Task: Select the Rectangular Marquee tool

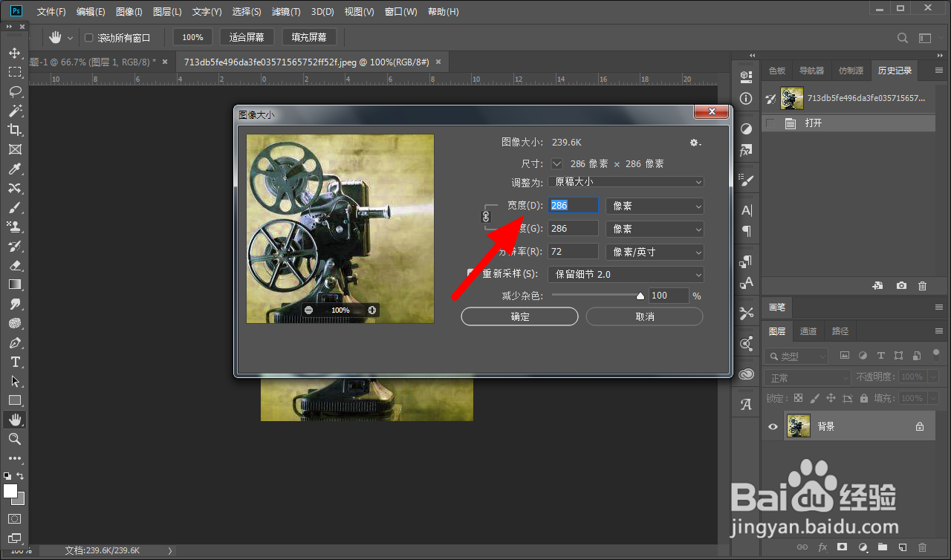Action: pyautogui.click(x=14, y=72)
